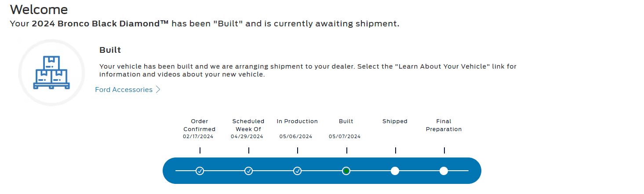Select the Order Confirmed checkmark circle

[200, 171]
